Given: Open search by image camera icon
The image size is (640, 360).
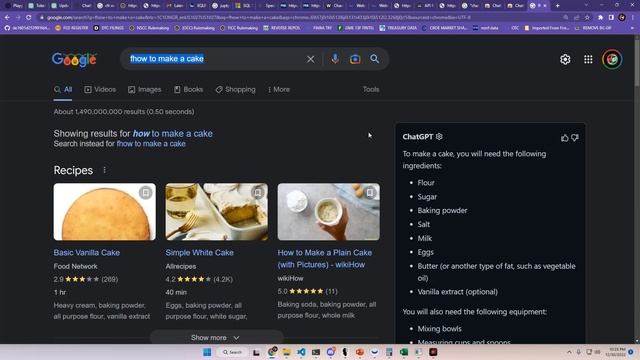Looking at the screenshot, I should [355, 59].
